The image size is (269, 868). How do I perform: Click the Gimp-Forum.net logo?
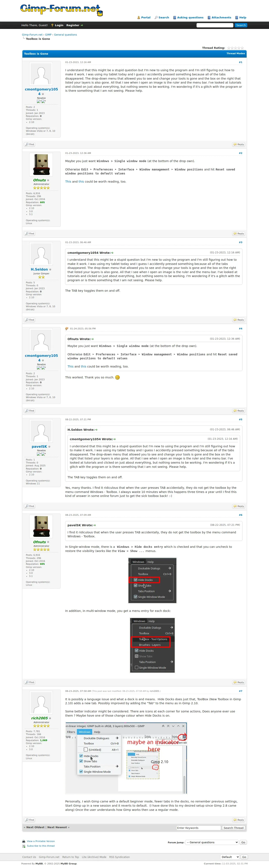click(61, 10)
